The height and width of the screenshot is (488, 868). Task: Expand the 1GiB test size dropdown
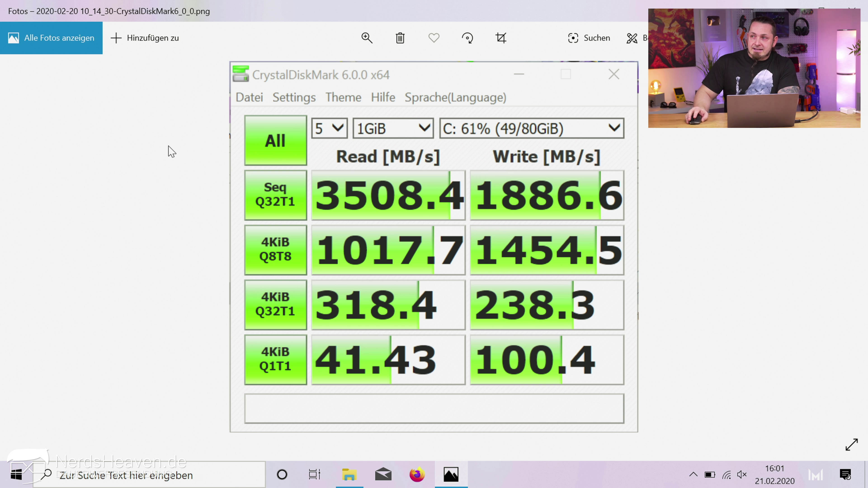point(393,128)
